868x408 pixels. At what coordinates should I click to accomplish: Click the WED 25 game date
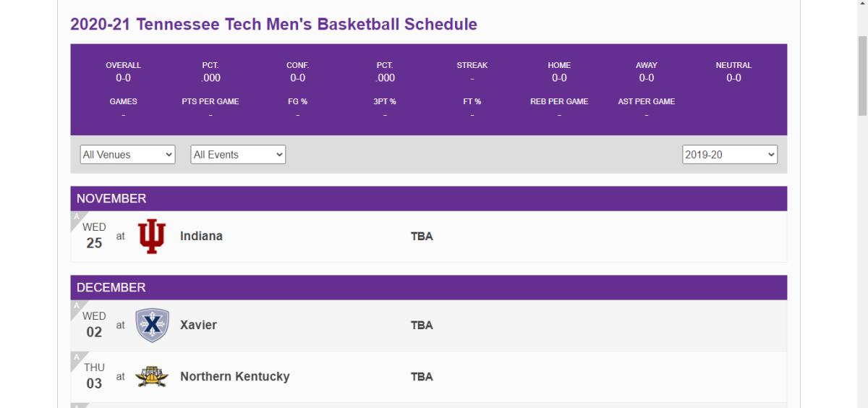click(94, 237)
